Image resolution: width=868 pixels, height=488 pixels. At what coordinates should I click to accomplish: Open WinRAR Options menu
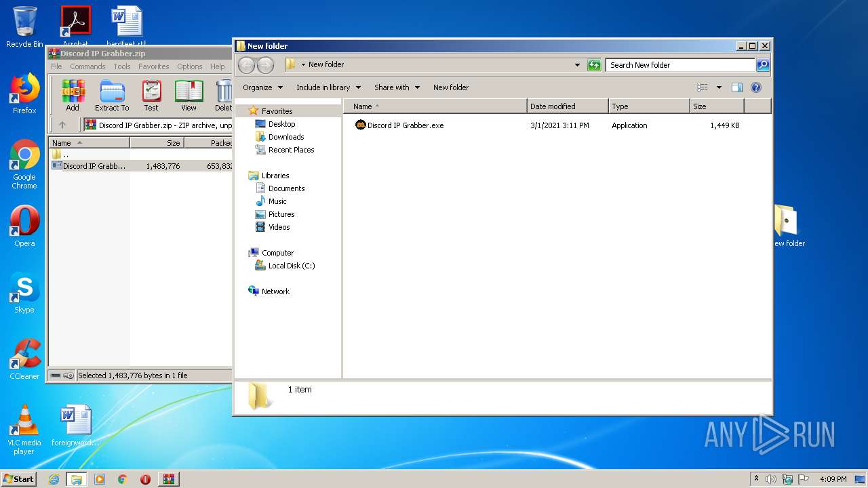(190, 66)
